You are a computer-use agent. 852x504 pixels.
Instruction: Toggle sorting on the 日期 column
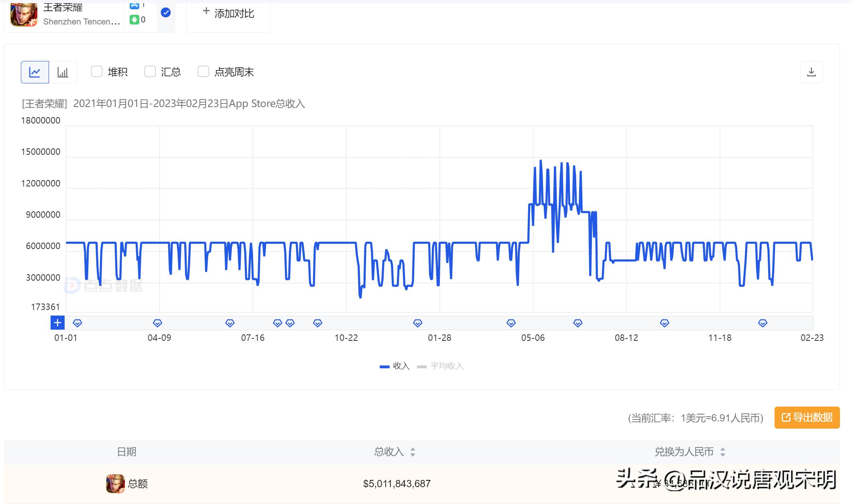[x=125, y=452]
